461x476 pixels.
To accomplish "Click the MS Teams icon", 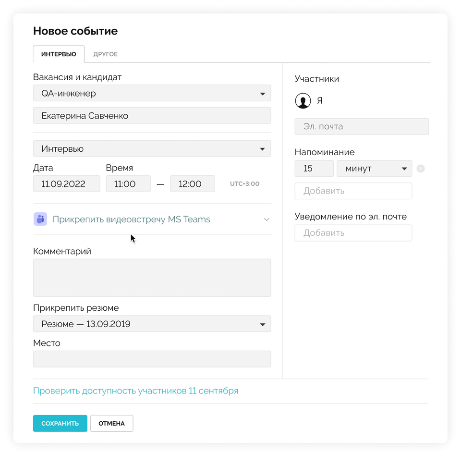I will 40,220.
